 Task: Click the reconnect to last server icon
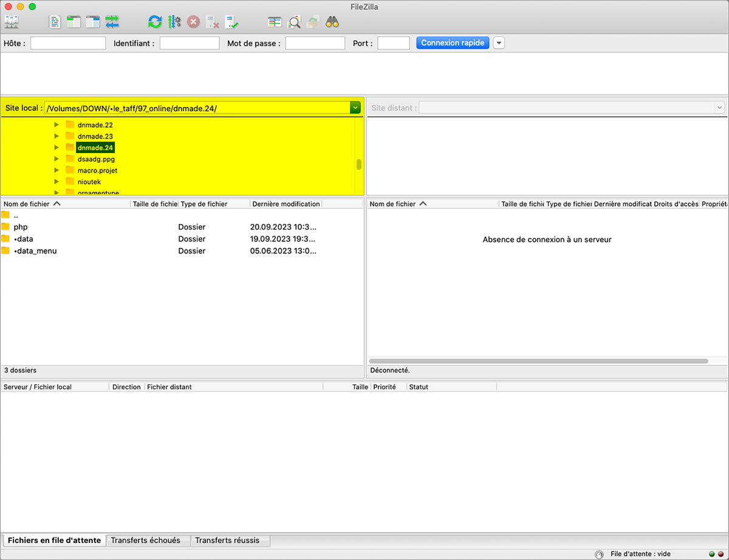pyautogui.click(x=231, y=22)
